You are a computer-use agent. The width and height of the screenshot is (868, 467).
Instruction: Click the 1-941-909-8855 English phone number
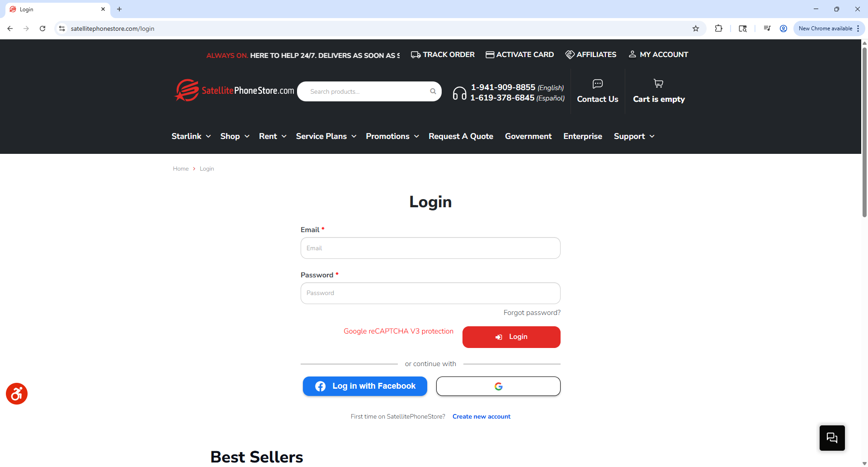517,87
